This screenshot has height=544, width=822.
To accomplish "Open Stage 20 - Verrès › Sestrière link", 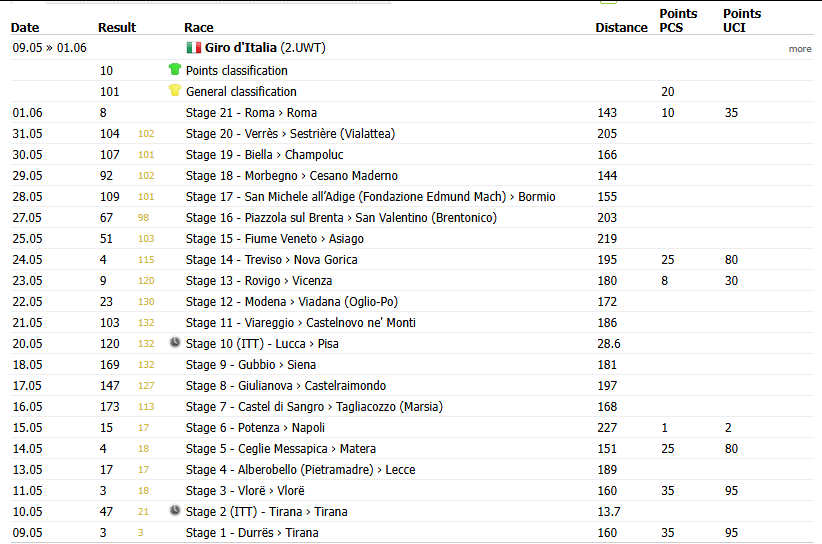I will coord(290,134).
